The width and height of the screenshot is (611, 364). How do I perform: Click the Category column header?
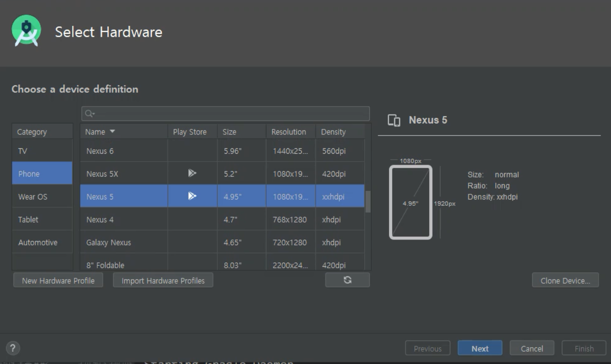(x=42, y=132)
